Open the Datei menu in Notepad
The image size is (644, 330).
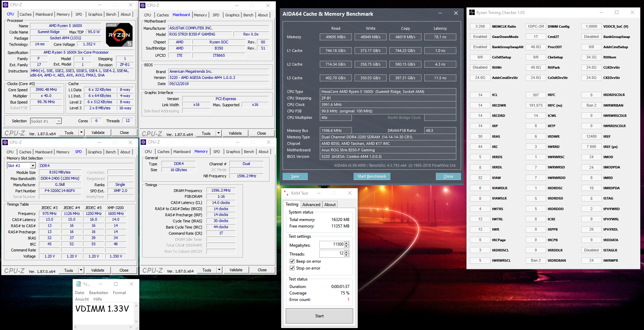click(x=80, y=293)
